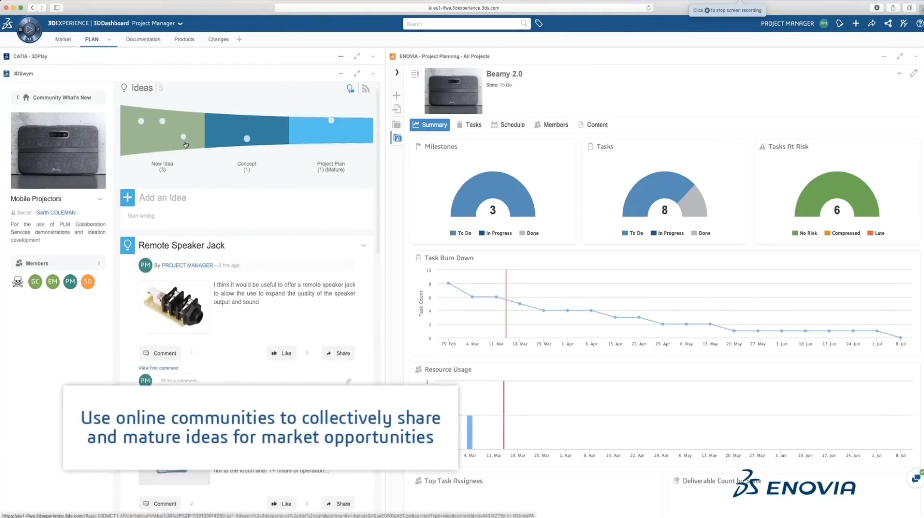The width and height of the screenshot is (924, 518).
Task: Open the Content tab
Action: 593,125
